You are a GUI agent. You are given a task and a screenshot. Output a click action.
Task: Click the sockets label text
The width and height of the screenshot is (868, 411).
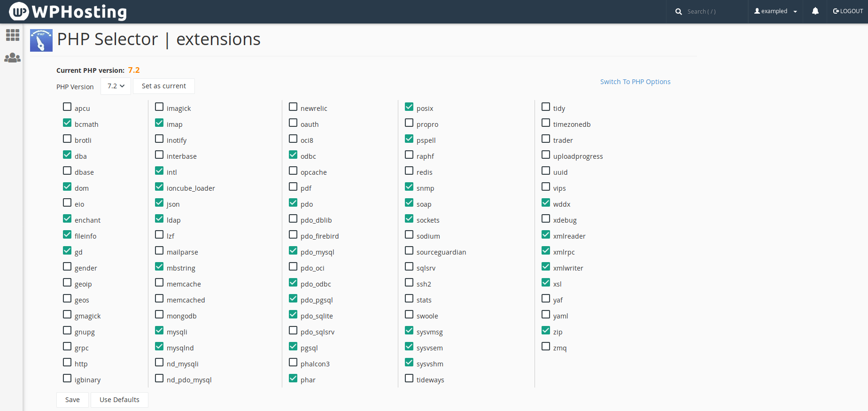[x=428, y=220]
